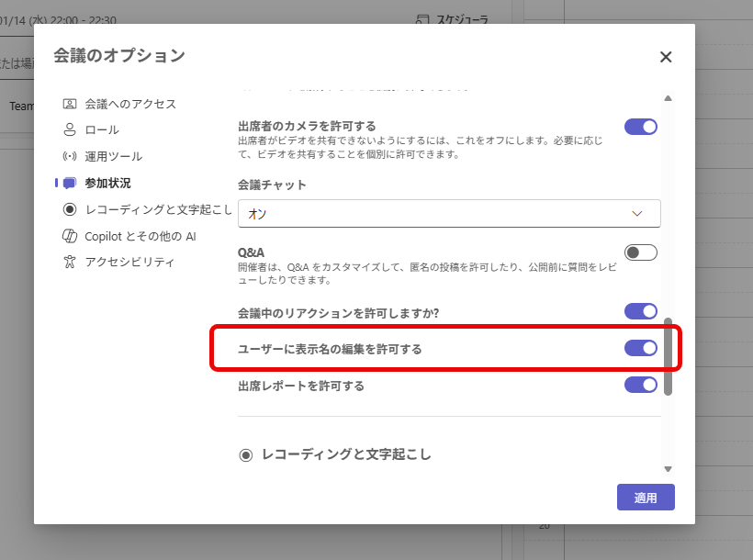Viewport: 753px width, 560px height.
Task: Click the 会議チャット dropdown chevron arrow
Action: 638,213
